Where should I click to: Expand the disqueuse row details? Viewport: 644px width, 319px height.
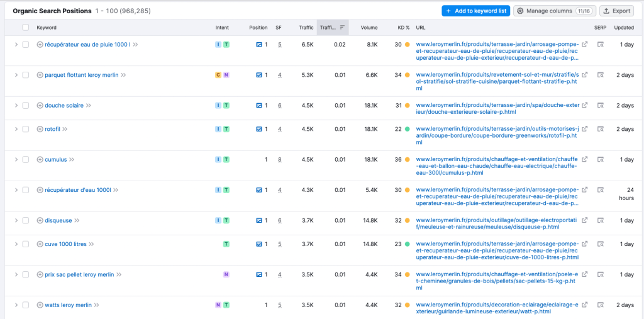16,221
